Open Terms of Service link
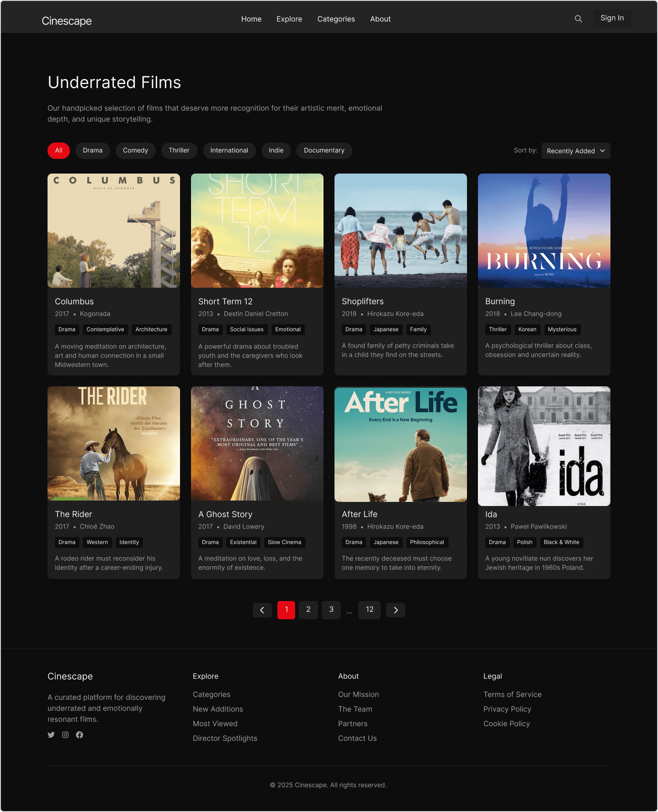This screenshot has height=812, width=658. click(x=513, y=695)
